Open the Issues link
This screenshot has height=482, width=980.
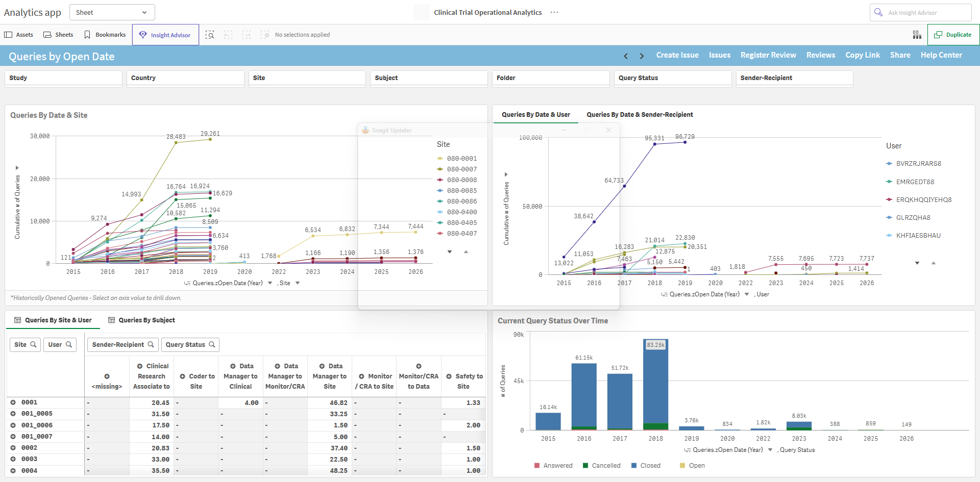pyautogui.click(x=720, y=55)
